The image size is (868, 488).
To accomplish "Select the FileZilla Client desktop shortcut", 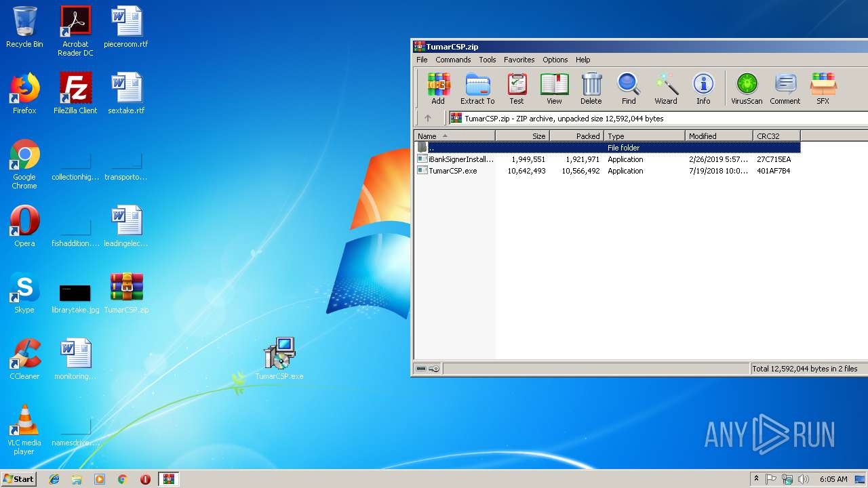I will (75, 94).
